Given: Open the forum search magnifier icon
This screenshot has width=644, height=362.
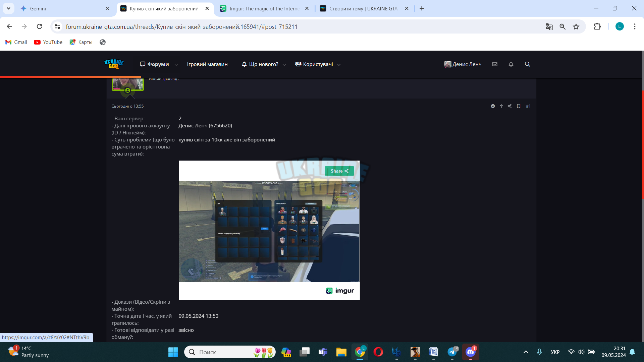Looking at the screenshot, I should coord(527,64).
